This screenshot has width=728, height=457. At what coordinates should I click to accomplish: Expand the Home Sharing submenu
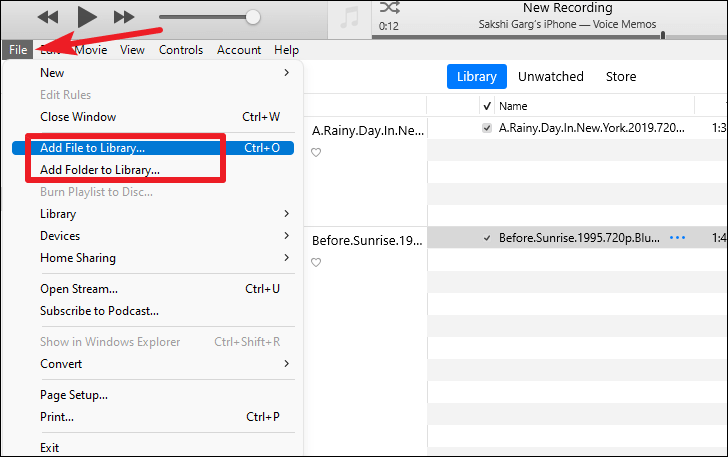click(x=153, y=258)
